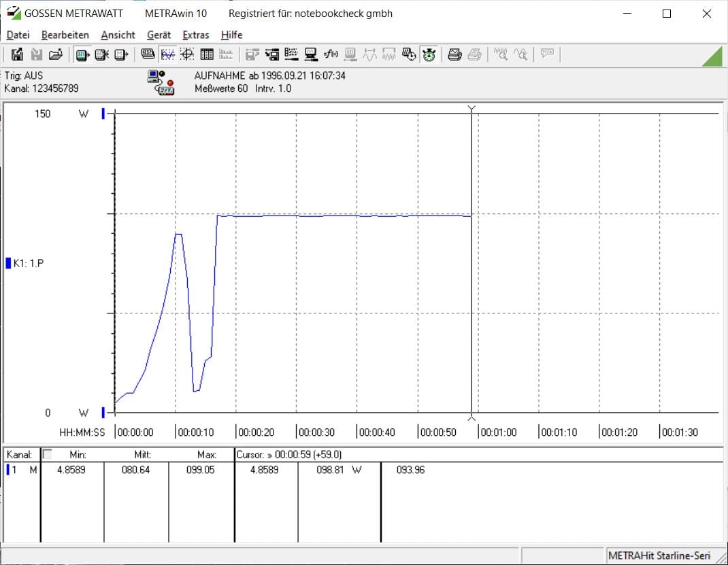
Task: Click the print icon in toolbar
Action: (x=454, y=55)
